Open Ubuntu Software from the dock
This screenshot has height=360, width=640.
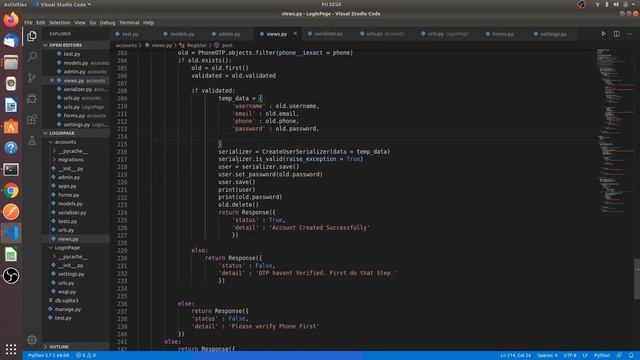pos(11,127)
